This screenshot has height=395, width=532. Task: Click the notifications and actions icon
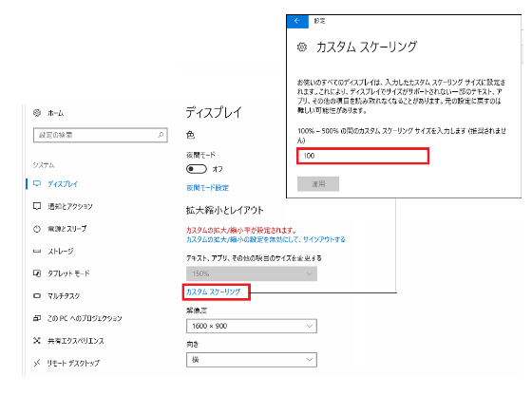[x=37, y=206]
